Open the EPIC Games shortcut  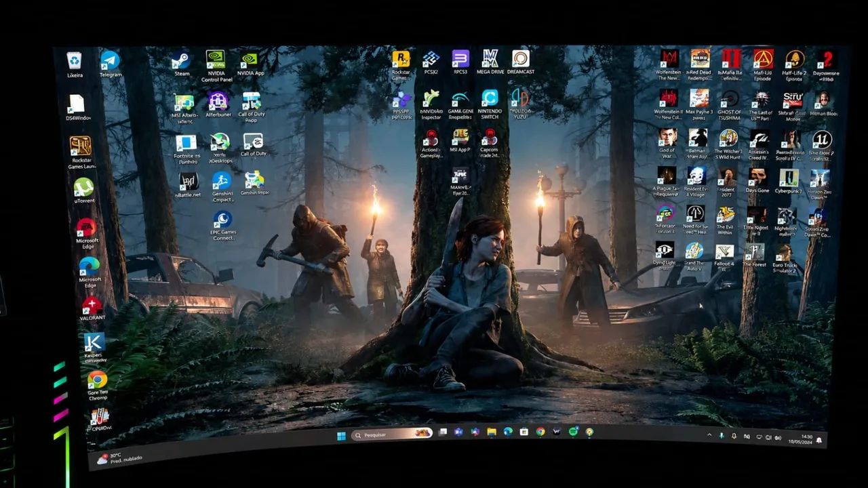[223, 226]
